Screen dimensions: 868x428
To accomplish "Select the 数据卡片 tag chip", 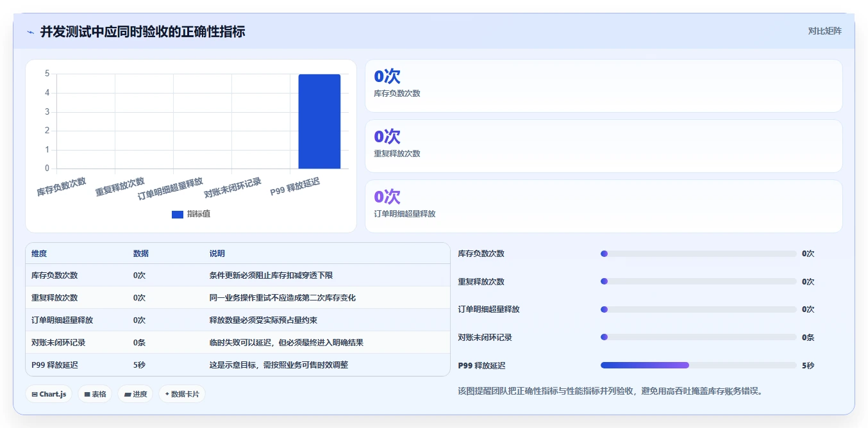I will pyautogui.click(x=182, y=394).
